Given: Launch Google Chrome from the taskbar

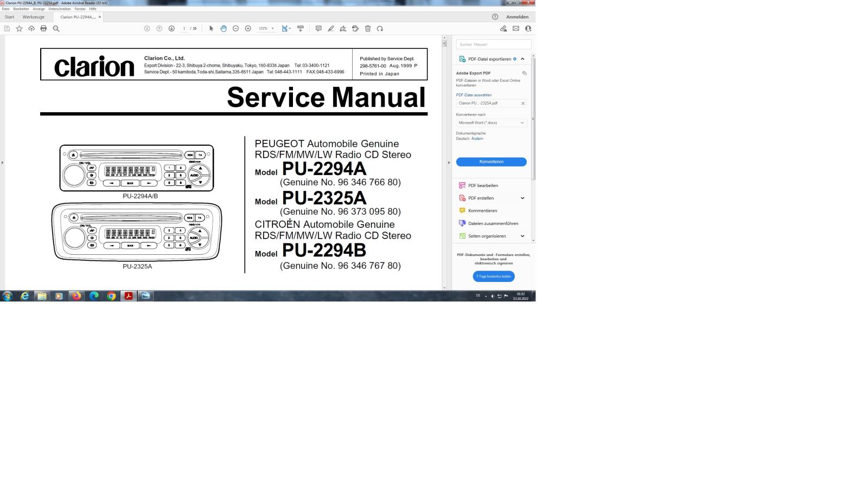Looking at the screenshot, I should [111, 296].
